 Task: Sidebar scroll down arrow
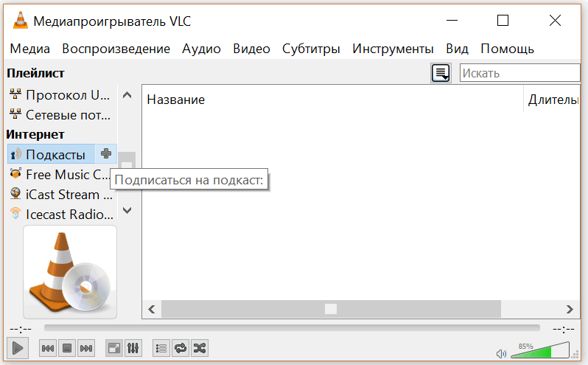[127, 210]
